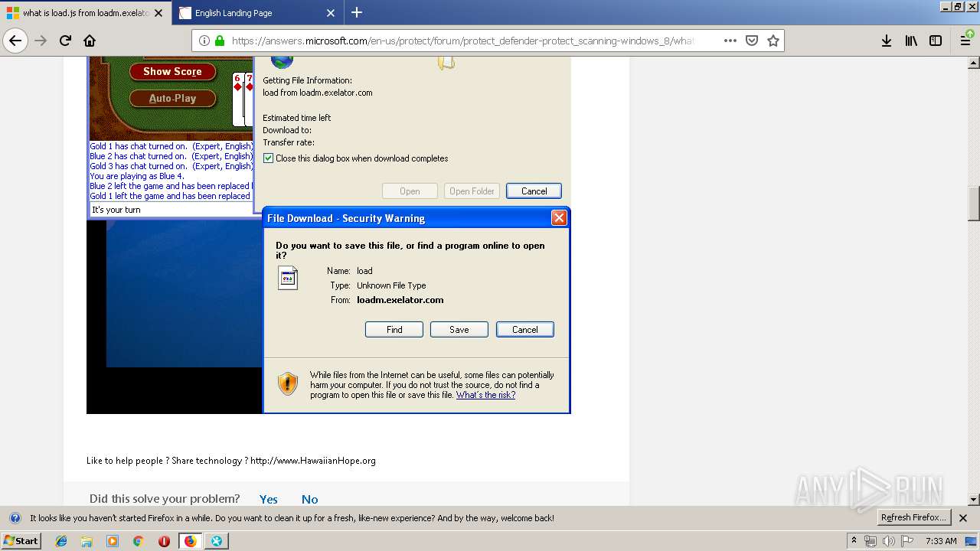Click the 'Like to help people' signature text
The image size is (980, 551).
coord(231,461)
